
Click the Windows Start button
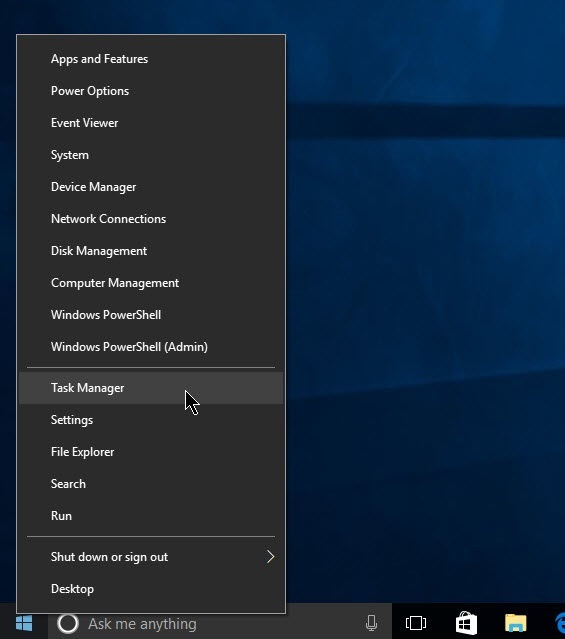24,624
